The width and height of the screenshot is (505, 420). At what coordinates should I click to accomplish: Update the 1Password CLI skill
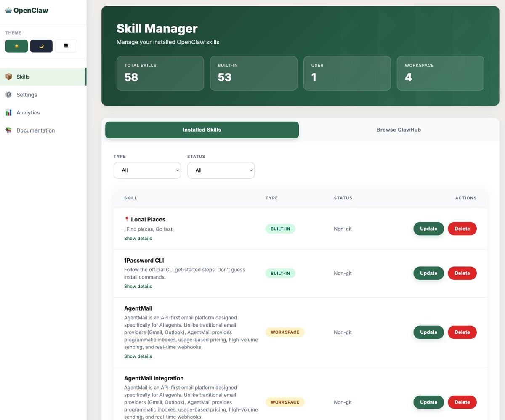428,273
